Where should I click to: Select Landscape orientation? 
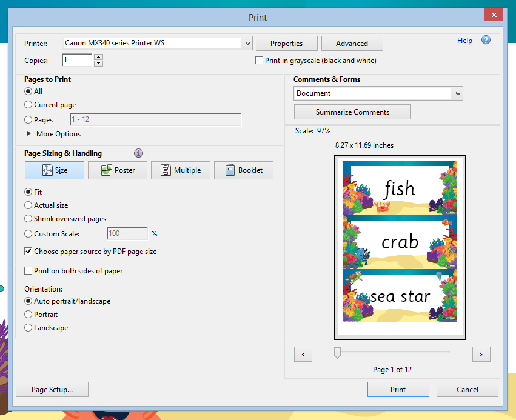pos(28,328)
